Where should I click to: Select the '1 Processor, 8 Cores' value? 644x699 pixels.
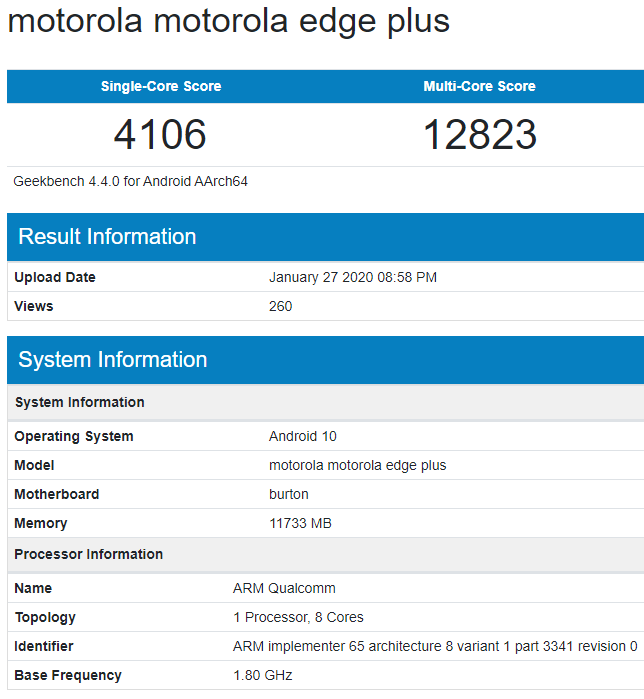pos(298,617)
